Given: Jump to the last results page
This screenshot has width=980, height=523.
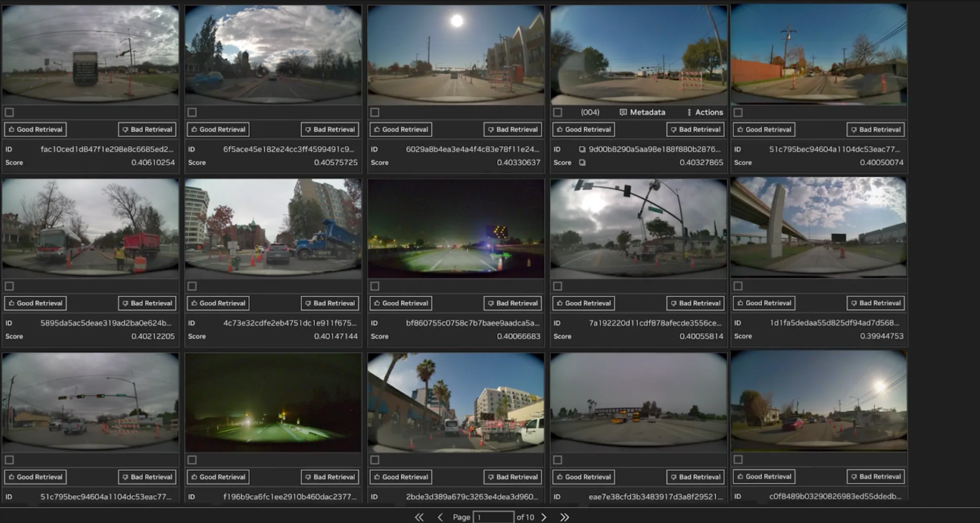Looking at the screenshot, I should coord(565,517).
